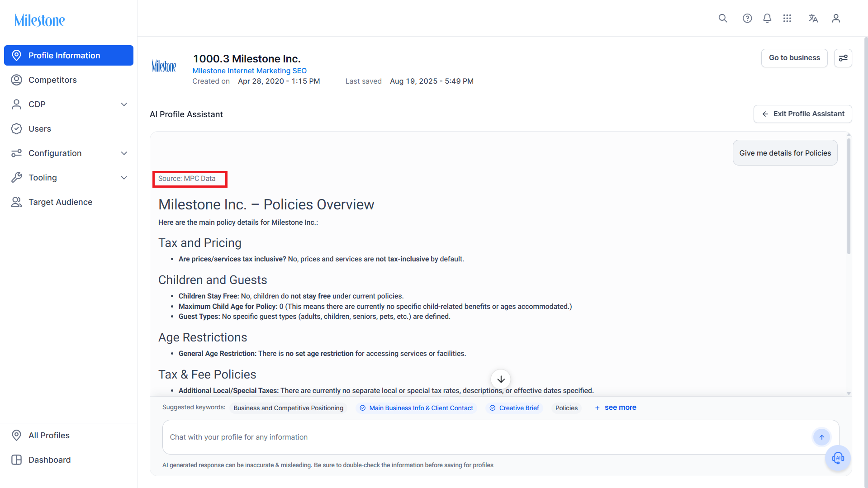Click the Tooling wrench icon

point(16,178)
